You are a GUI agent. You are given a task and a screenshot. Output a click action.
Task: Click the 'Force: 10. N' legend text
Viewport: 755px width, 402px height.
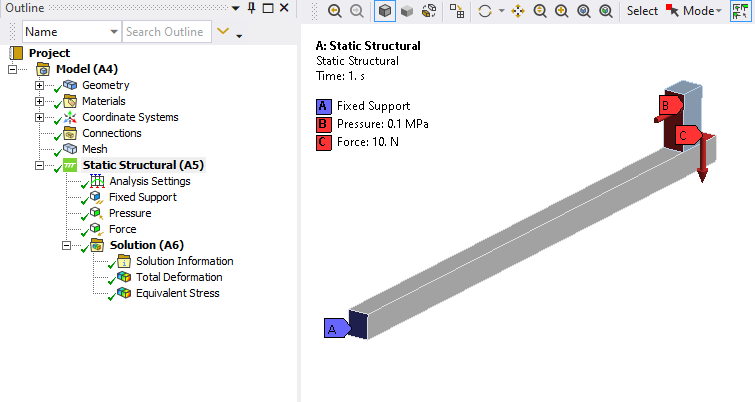pos(367,142)
